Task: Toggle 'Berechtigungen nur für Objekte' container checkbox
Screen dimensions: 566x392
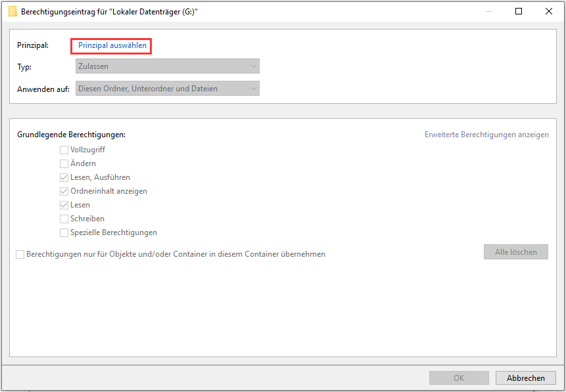Action: click(20, 255)
